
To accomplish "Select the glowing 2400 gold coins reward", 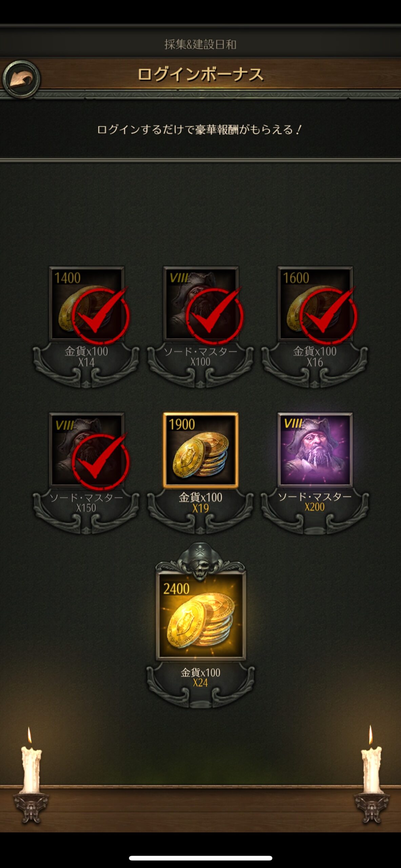I will 201,615.
